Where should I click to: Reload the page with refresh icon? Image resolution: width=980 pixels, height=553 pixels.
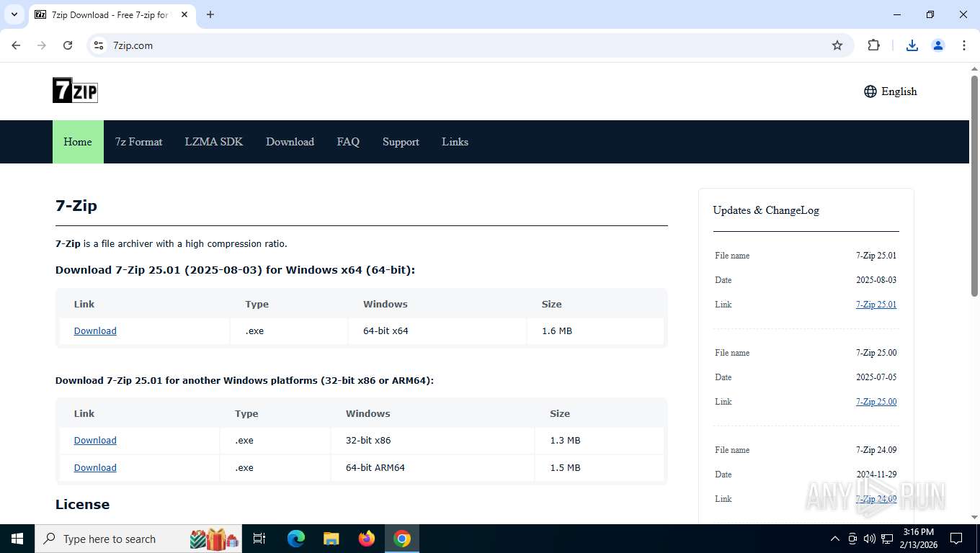click(x=68, y=45)
